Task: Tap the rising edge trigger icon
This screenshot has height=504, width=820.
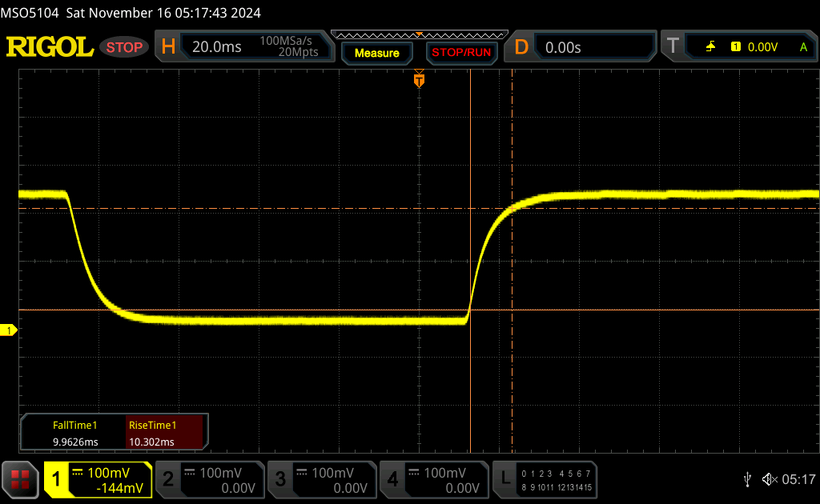Action: click(710, 47)
